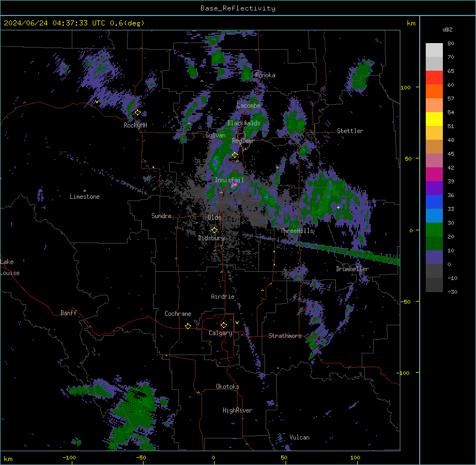Select the yellow 51-54 dBZ legend swatch

[434, 119]
